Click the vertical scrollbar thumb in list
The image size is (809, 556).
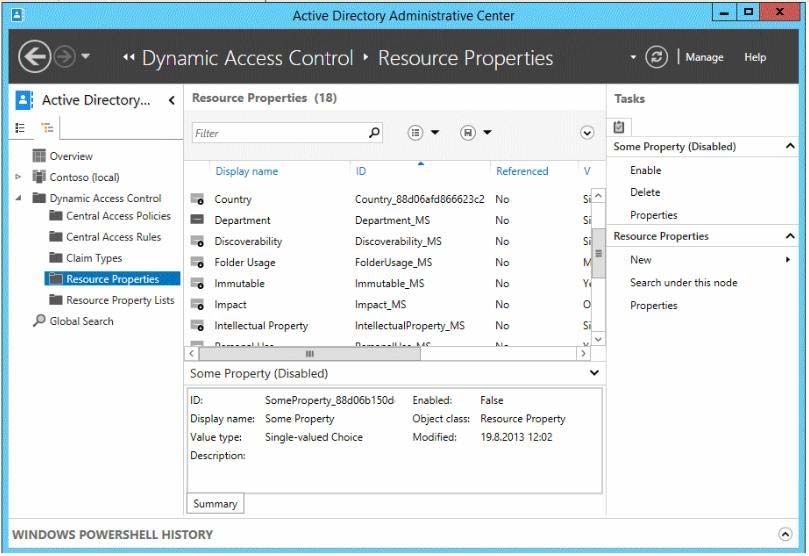pyautogui.click(x=598, y=253)
